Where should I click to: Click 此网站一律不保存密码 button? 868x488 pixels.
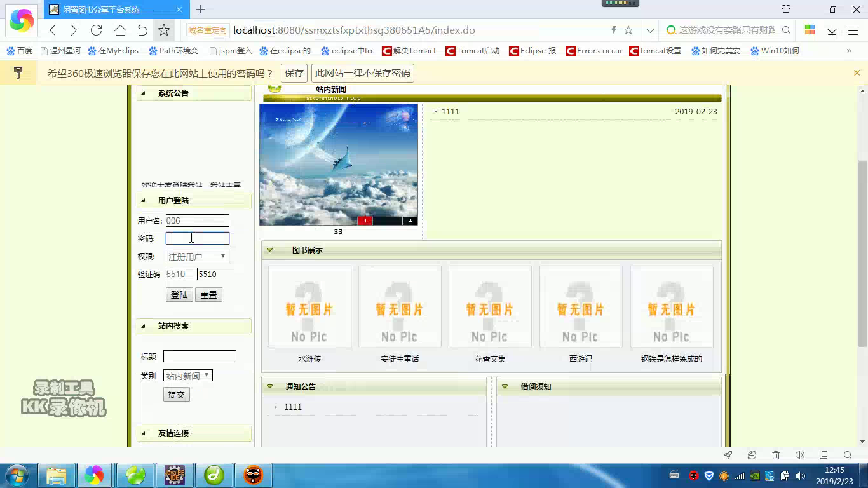(363, 73)
